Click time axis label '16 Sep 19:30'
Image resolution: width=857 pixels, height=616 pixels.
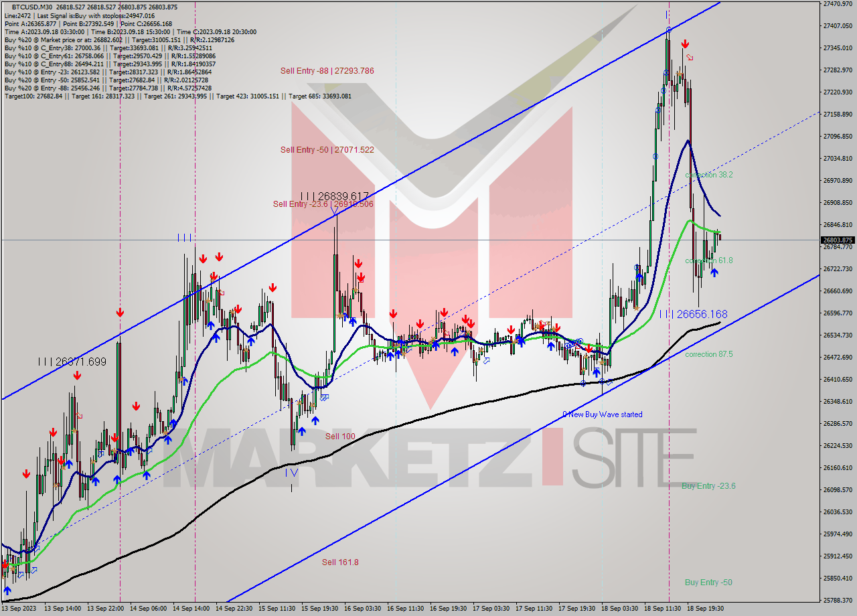click(449, 609)
